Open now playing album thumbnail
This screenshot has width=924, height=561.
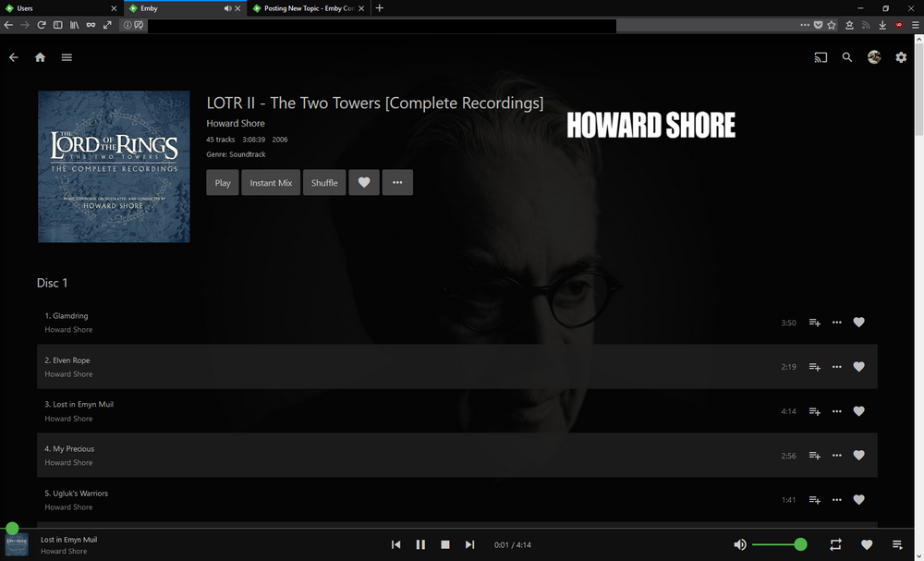pos(17,544)
